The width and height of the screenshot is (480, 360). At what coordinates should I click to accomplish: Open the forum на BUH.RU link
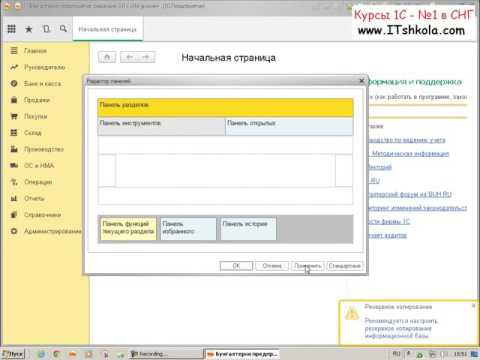[410, 194]
